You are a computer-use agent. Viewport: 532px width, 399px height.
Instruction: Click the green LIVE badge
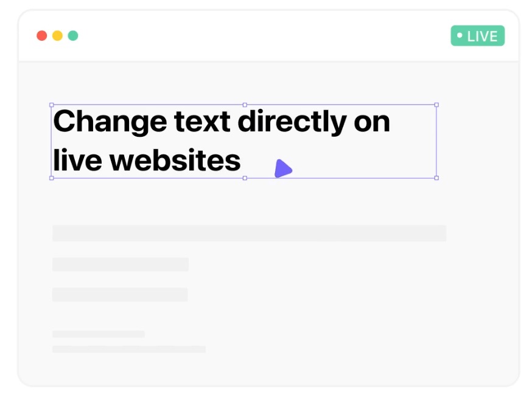click(x=478, y=36)
